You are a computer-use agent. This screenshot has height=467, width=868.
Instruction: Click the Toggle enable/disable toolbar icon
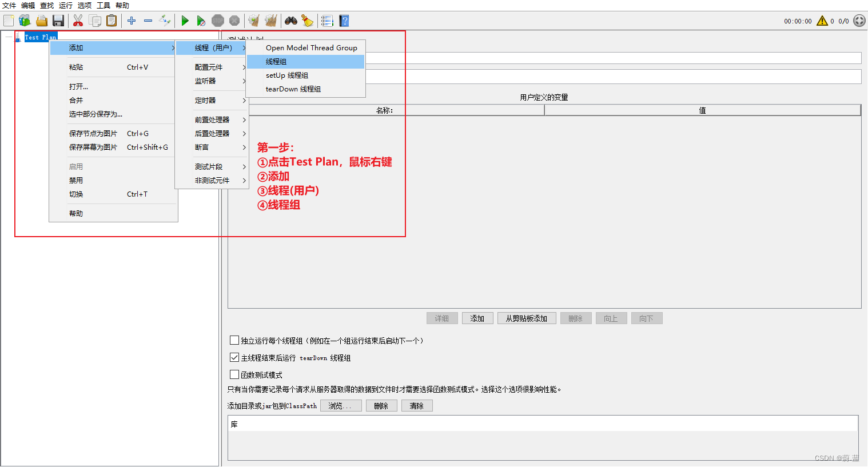pyautogui.click(x=165, y=21)
